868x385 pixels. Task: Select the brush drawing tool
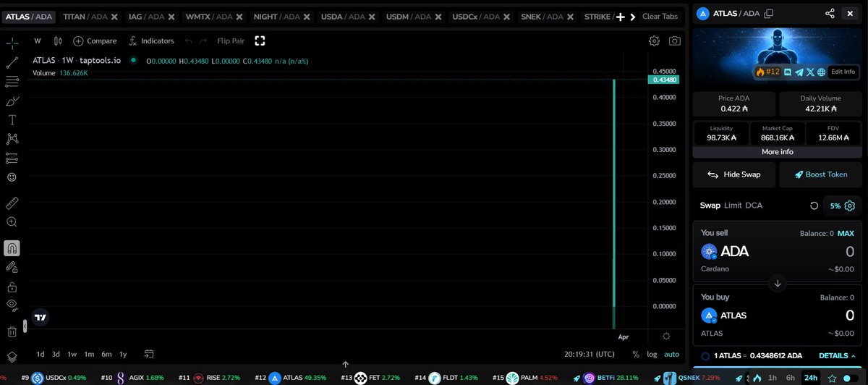pyautogui.click(x=12, y=101)
